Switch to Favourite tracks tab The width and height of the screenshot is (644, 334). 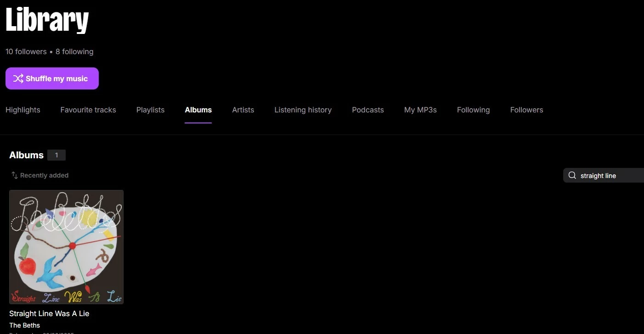(x=88, y=110)
